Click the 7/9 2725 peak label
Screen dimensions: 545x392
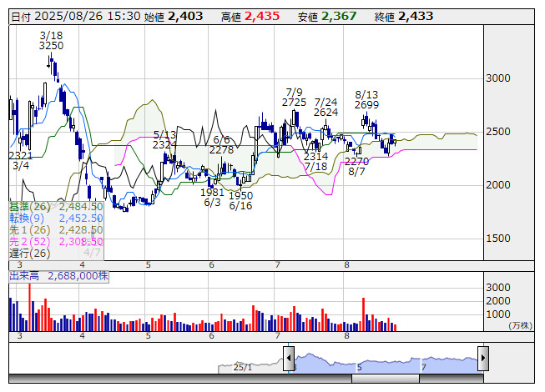(294, 97)
